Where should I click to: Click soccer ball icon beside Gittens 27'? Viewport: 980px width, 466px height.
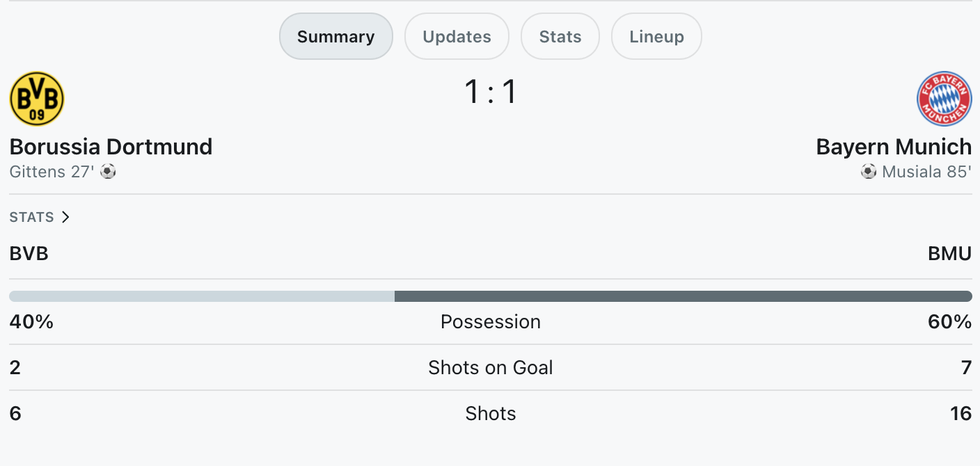108,171
